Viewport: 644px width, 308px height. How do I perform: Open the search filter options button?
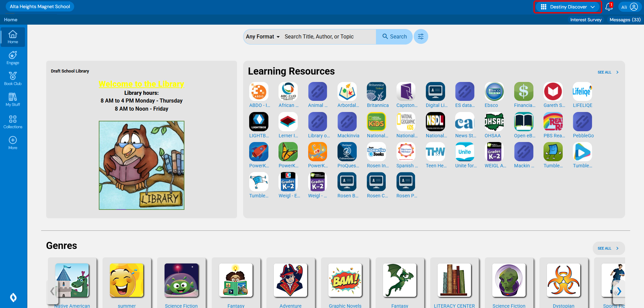tap(421, 36)
